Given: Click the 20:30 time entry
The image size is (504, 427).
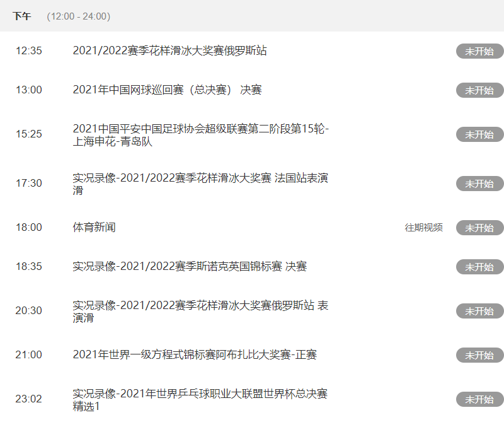Looking at the screenshot, I should (x=28, y=310).
